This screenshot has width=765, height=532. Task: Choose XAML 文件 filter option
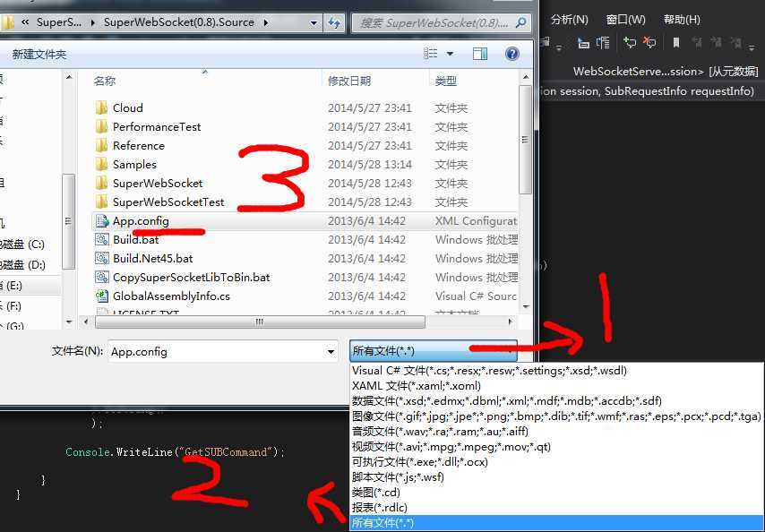tap(557, 386)
